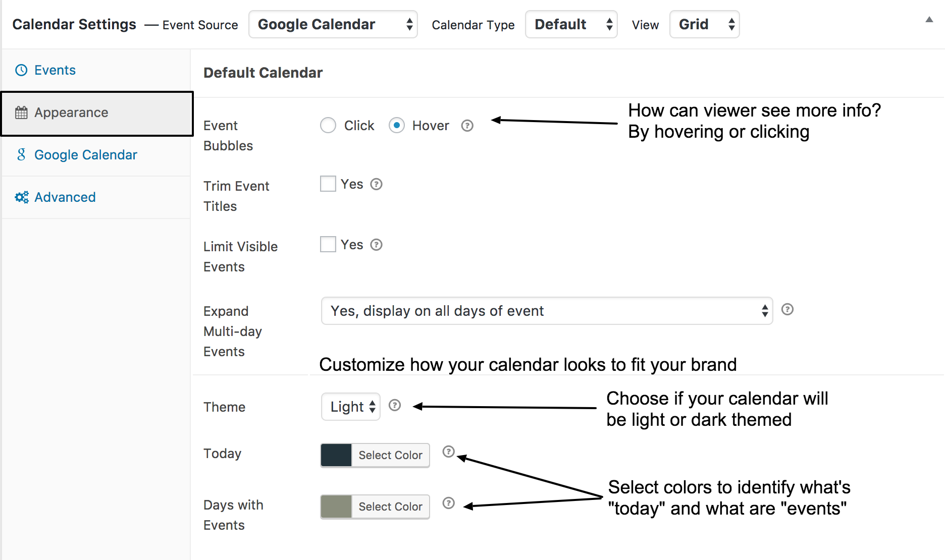Select the Hover radio button
945x560 pixels.
click(397, 125)
